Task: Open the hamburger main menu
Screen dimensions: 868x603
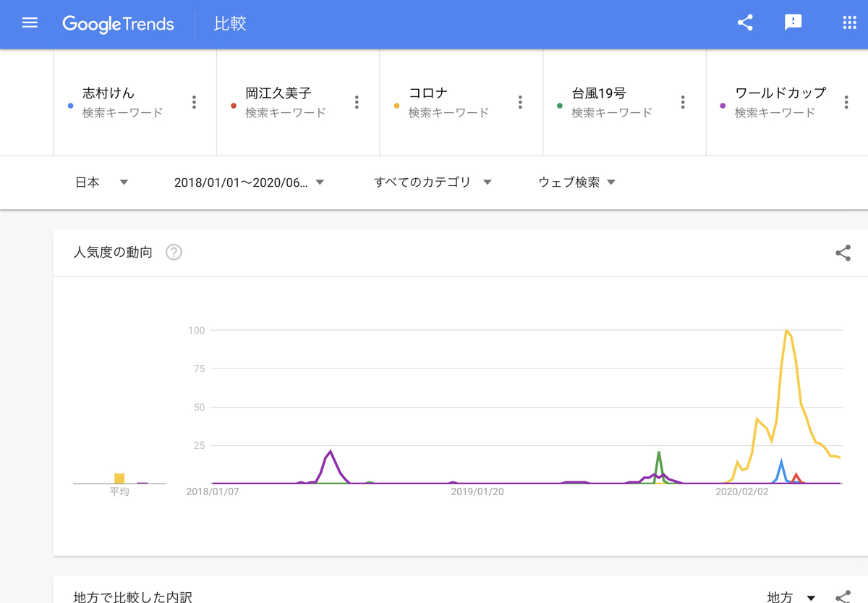Action: (30, 23)
